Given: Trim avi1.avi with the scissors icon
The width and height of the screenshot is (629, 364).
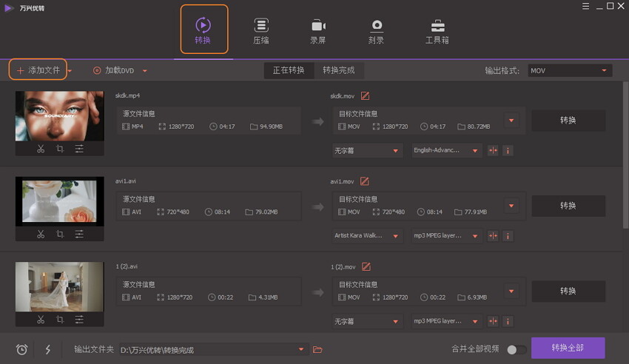Looking at the screenshot, I should tap(41, 234).
